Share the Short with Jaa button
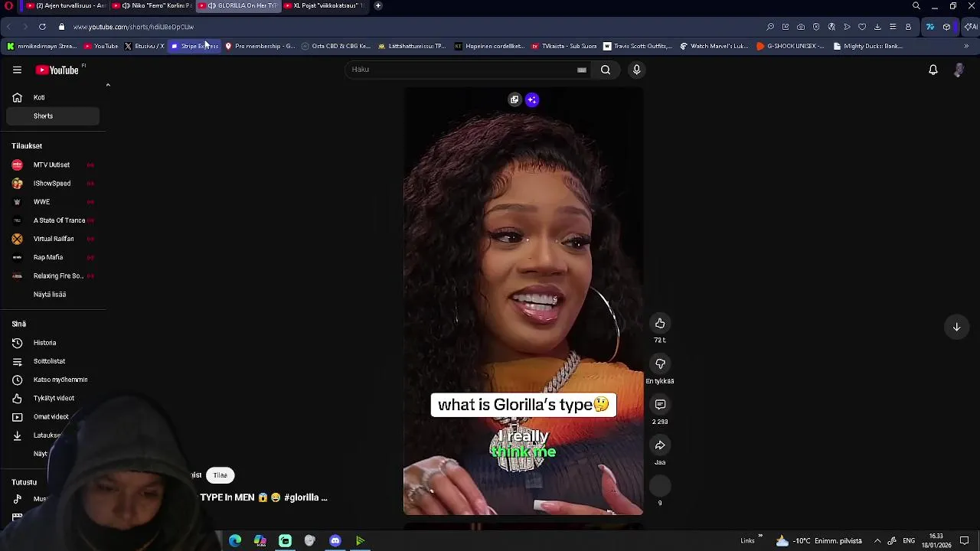 point(660,445)
